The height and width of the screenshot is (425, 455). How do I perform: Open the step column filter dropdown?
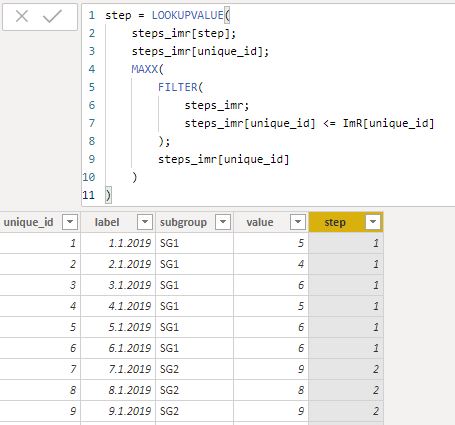click(373, 222)
